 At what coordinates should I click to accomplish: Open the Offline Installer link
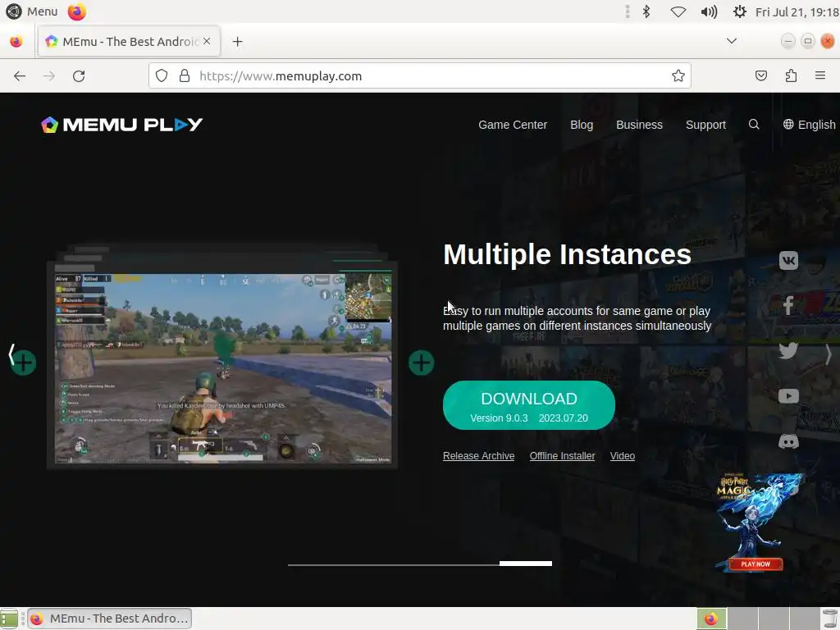(x=562, y=456)
